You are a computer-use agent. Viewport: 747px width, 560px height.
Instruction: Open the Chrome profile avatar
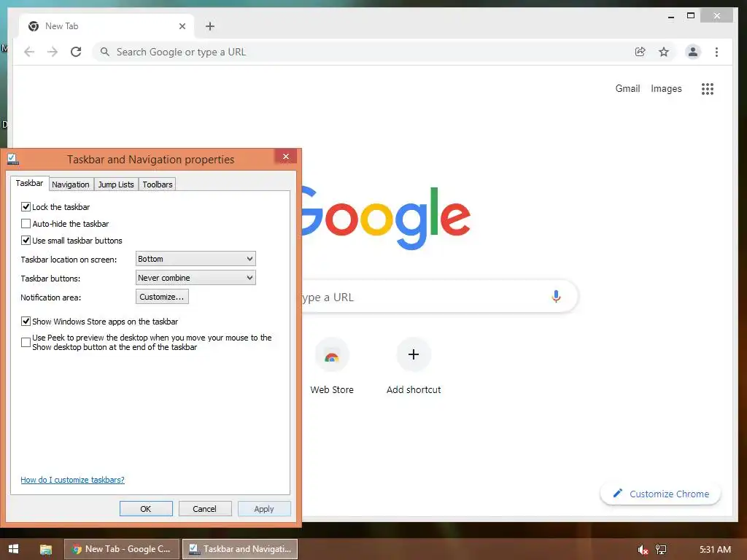click(x=693, y=52)
